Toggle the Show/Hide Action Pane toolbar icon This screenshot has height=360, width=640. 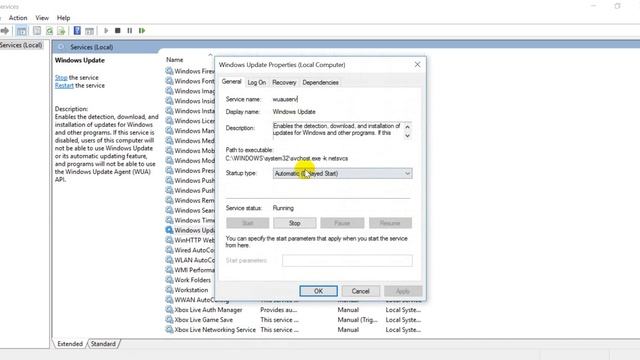click(89, 31)
